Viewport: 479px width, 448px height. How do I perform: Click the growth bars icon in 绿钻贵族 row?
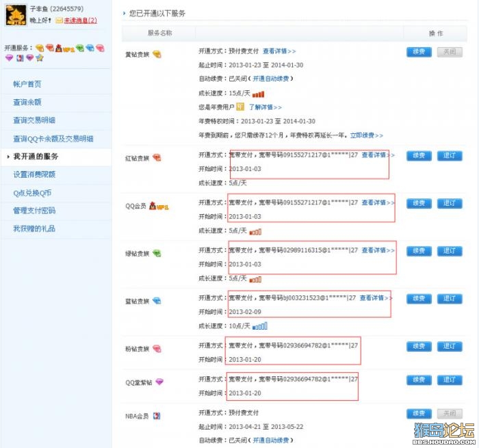255,280
